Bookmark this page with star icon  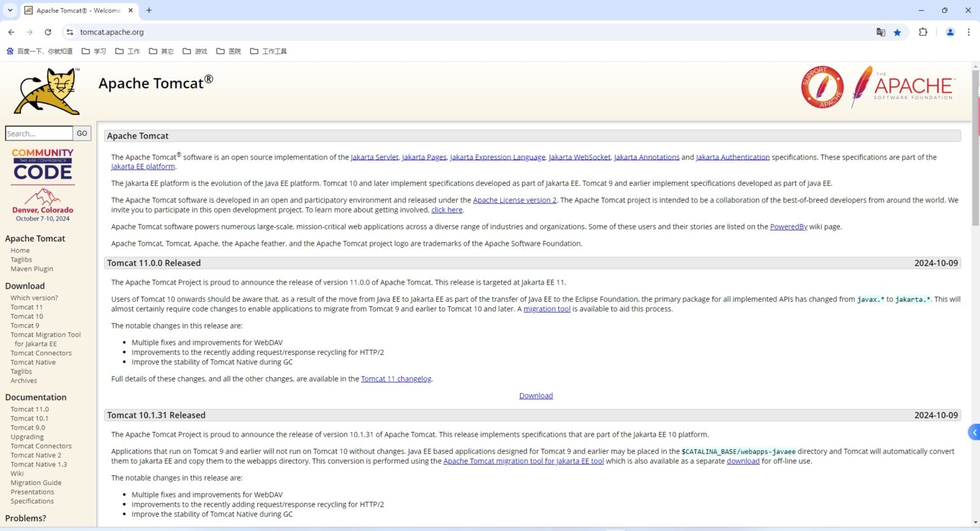pyautogui.click(x=897, y=33)
